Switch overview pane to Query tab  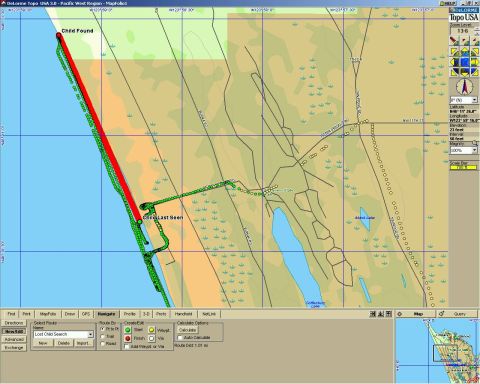pos(457,314)
